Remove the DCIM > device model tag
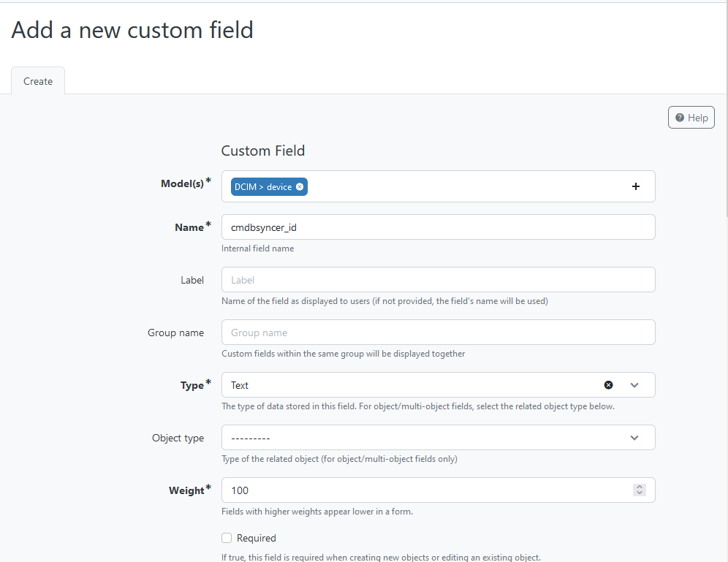Screen dimensions: 728x562 tap(300, 187)
